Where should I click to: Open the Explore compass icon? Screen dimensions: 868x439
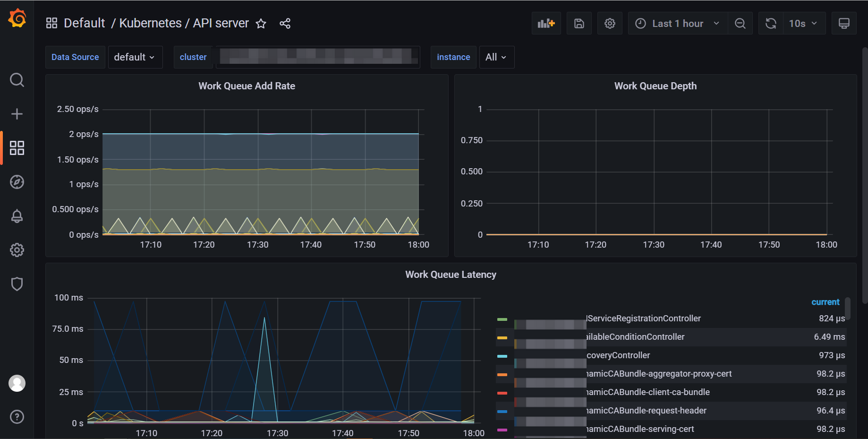pos(17,182)
